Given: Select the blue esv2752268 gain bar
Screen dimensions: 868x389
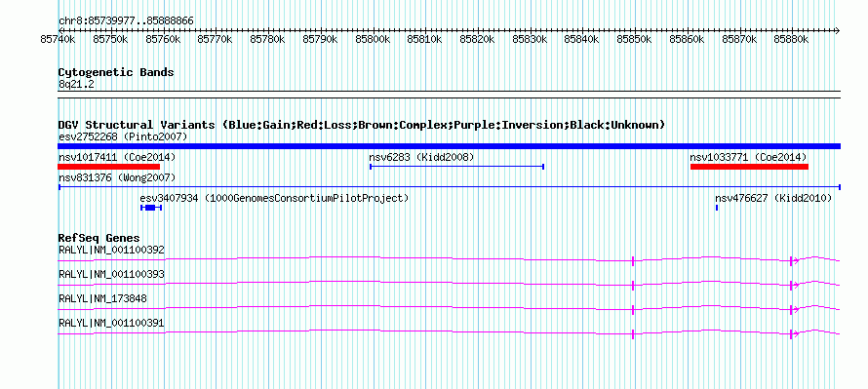Looking at the screenshot, I should click(x=450, y=146).
